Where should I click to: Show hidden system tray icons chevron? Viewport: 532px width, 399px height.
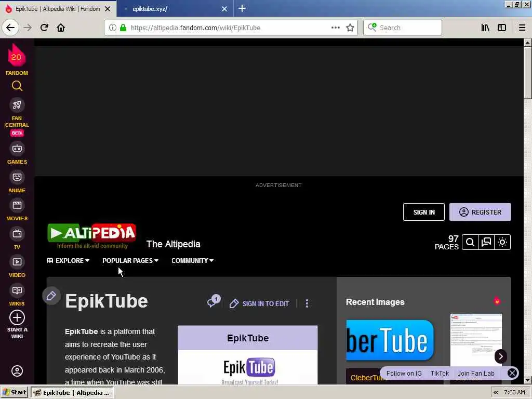pos(496,392)
